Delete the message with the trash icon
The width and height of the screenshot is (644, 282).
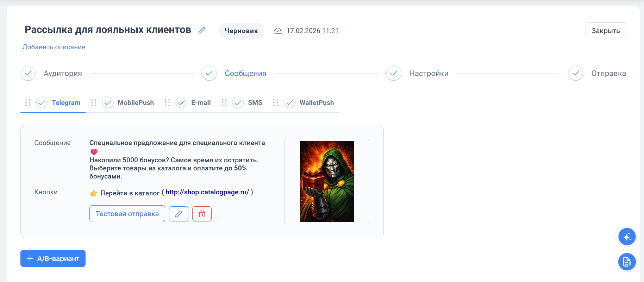(x=202, y=214)
